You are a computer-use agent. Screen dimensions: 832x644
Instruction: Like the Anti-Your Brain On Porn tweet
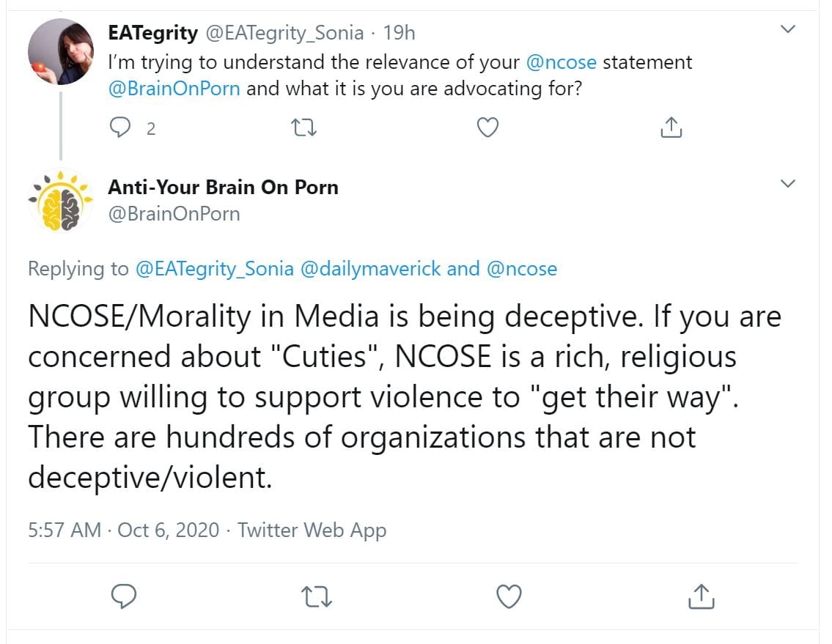(509, 596)
